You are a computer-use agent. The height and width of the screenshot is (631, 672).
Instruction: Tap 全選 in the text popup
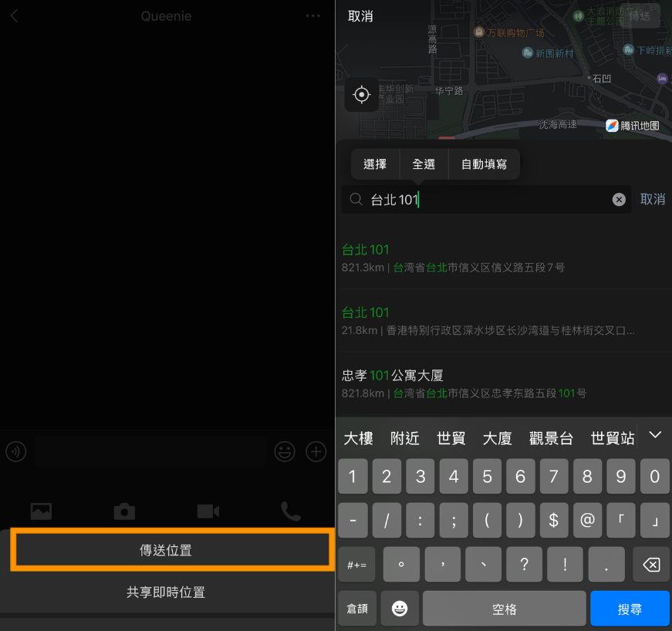424,164
